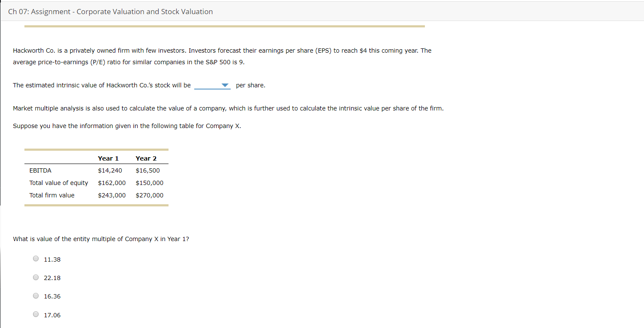Select the 16.36 answer option
The height and width of the screenshot is (328, 644).
click(x=36, y=295)
